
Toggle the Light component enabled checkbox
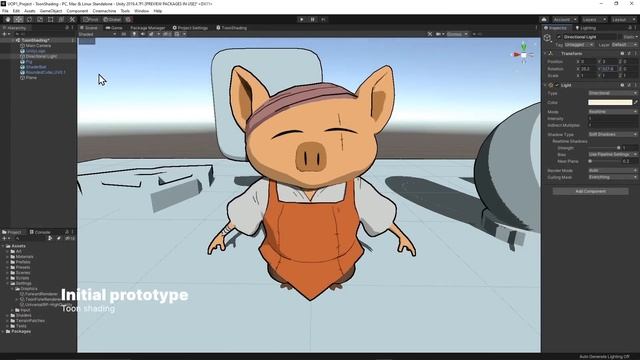[x=557, y=85]
